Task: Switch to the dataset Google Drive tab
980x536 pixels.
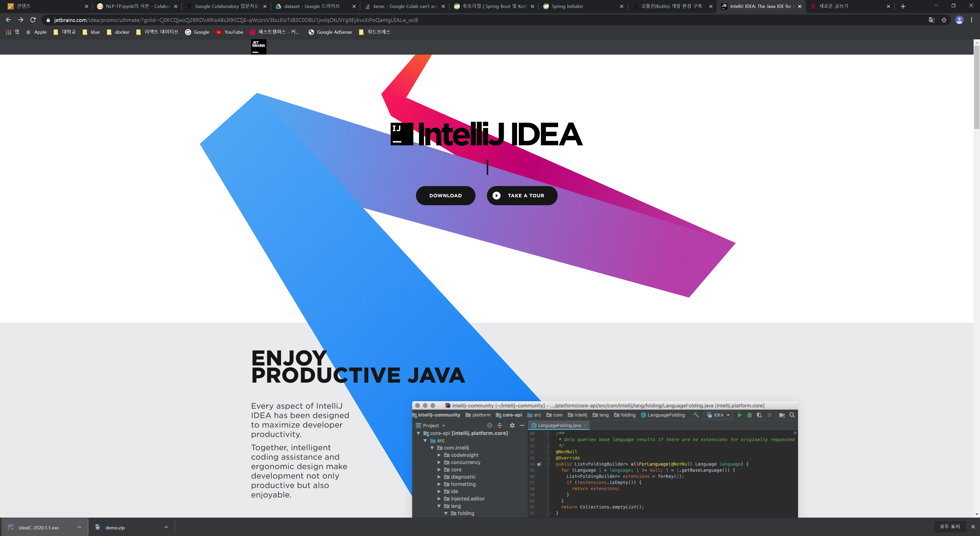Action: tap(312, 6)
